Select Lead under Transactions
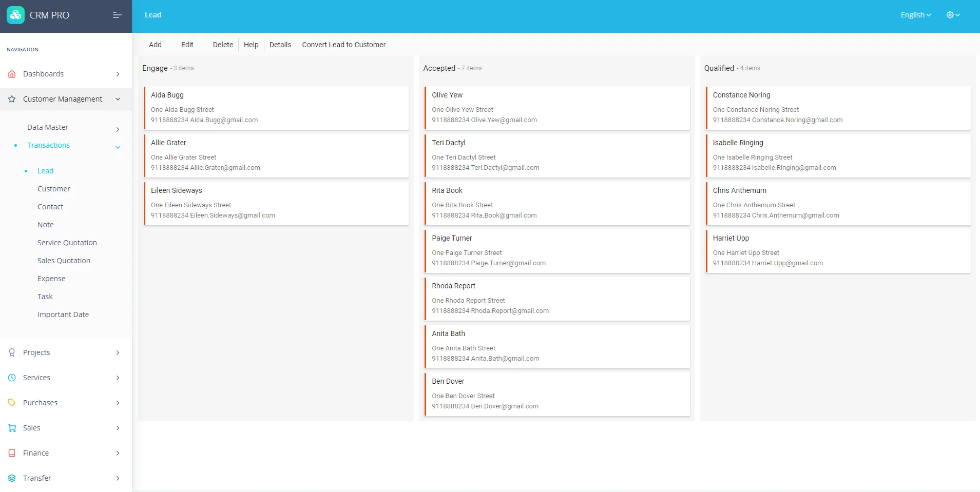Screen dimensions: 980x492 [46, 171]
